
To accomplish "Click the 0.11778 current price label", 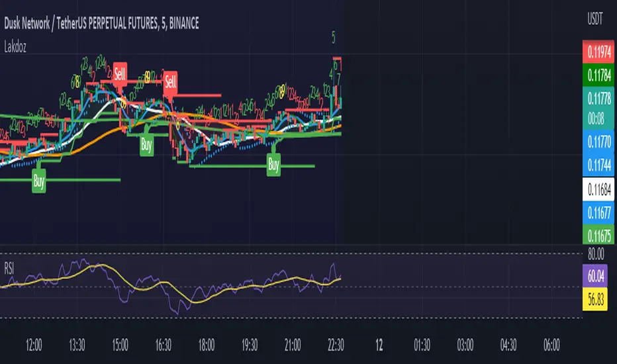I will click(x=598, y=98).
